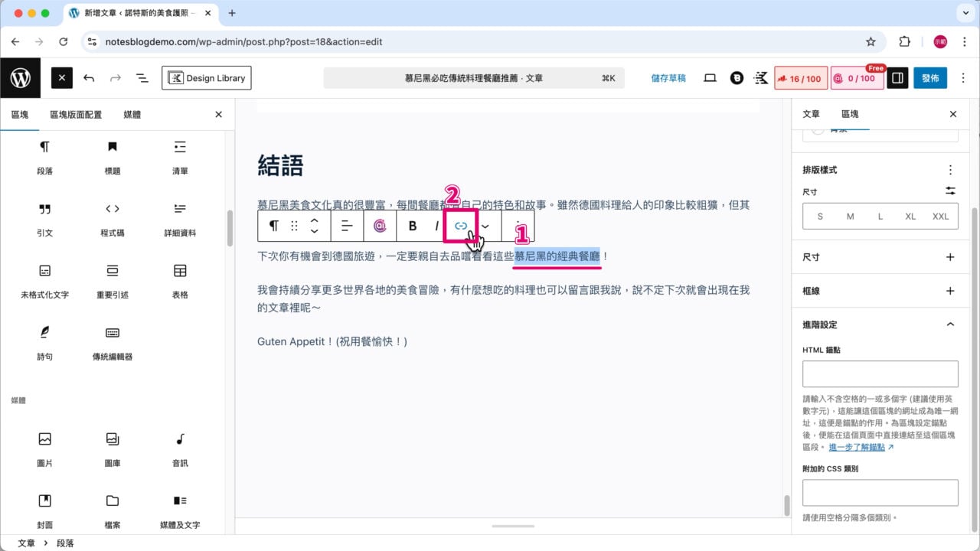Apply bold formatting to selected text

pos(412,226)
